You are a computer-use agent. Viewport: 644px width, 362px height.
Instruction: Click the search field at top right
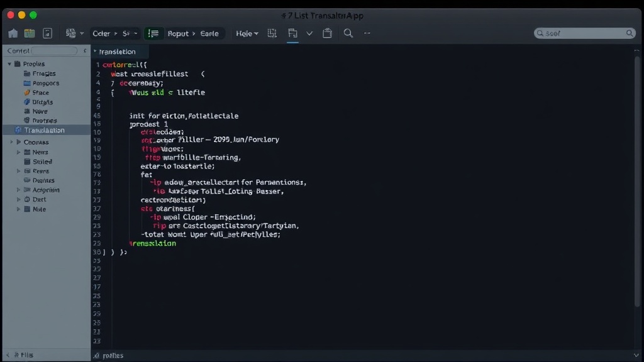point(585,33)
